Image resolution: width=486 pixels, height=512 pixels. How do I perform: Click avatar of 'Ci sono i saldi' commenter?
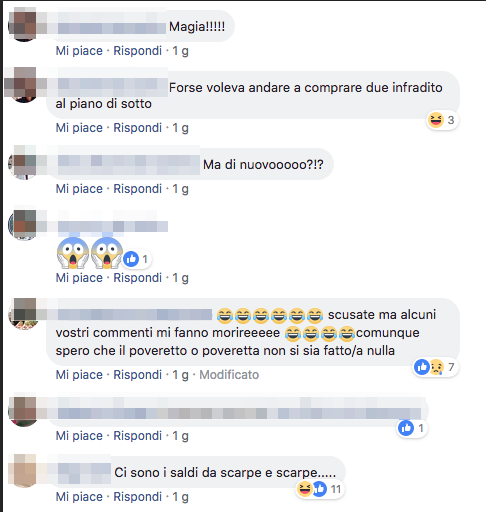tap(23, 472)
